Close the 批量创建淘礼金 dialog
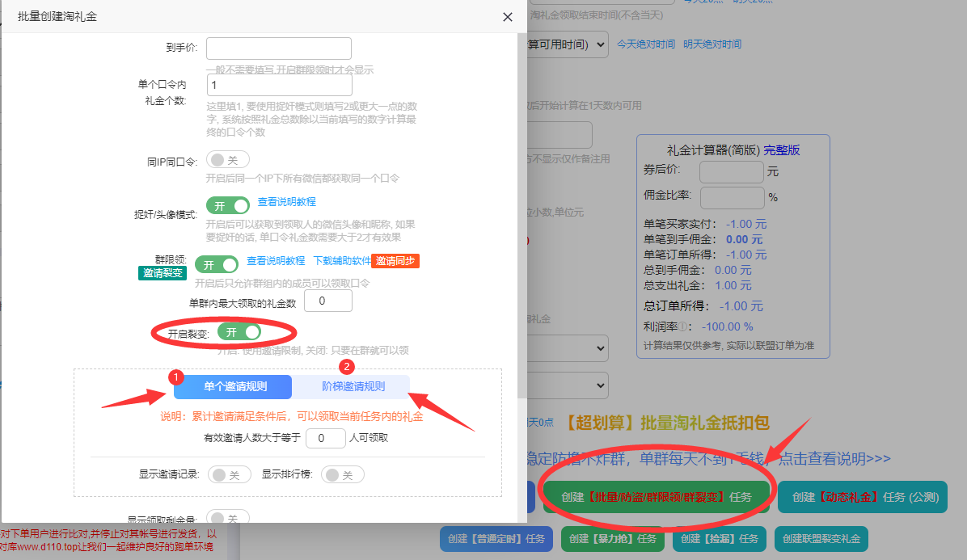The height and width of the screenshot is (560, 967). 508,17
